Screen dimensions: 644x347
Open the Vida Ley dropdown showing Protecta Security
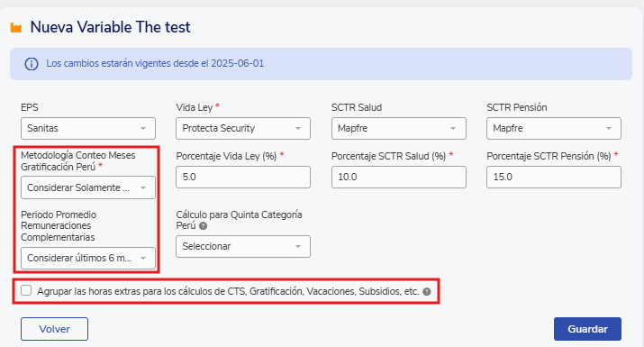tap(243, 128)
